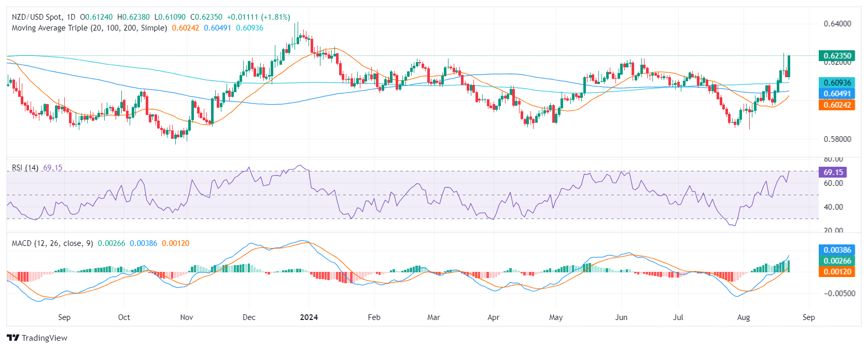Click the cyan 0.60936 moving average axis tag
Viewport: 868px width, 349px height.
[837, 83]
